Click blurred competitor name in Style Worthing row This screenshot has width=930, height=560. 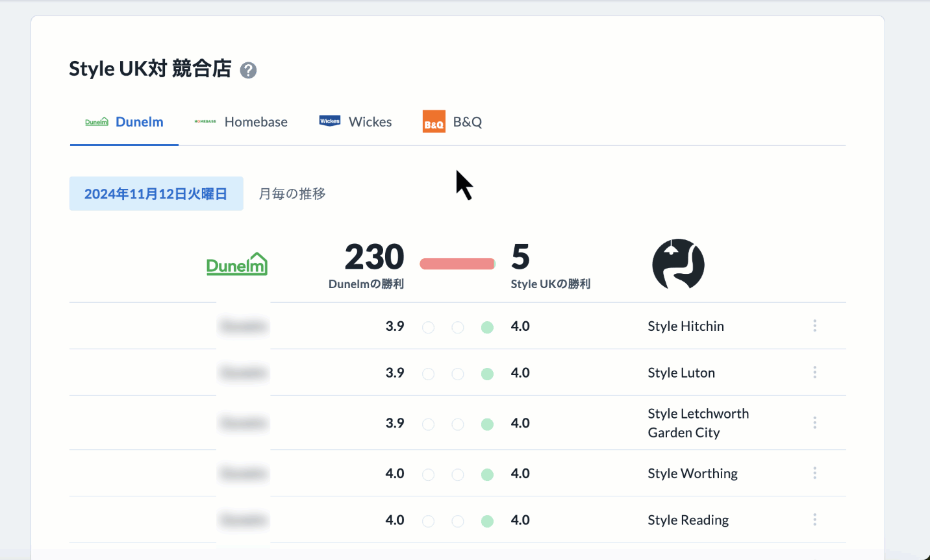pos(244,473)
